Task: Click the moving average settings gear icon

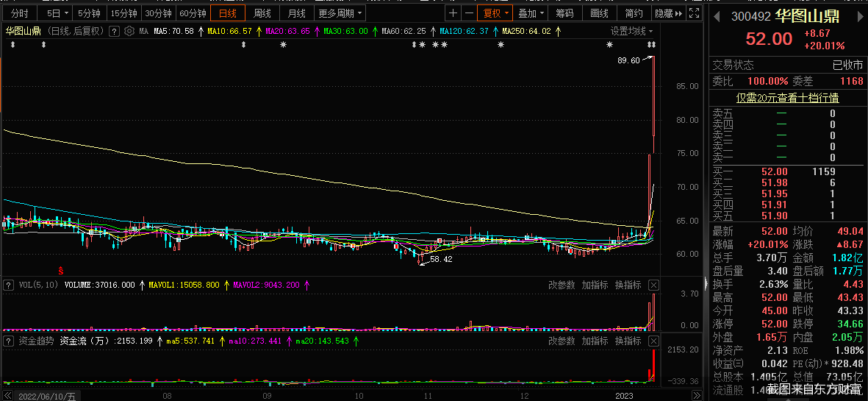Action: [x=129, y=31]
